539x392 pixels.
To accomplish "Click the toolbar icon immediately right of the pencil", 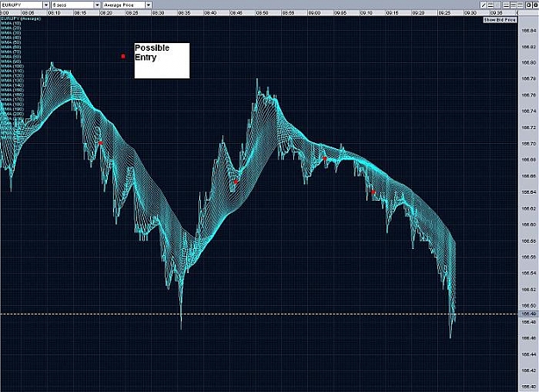I will pyautogui.click(x=491, y=5).
